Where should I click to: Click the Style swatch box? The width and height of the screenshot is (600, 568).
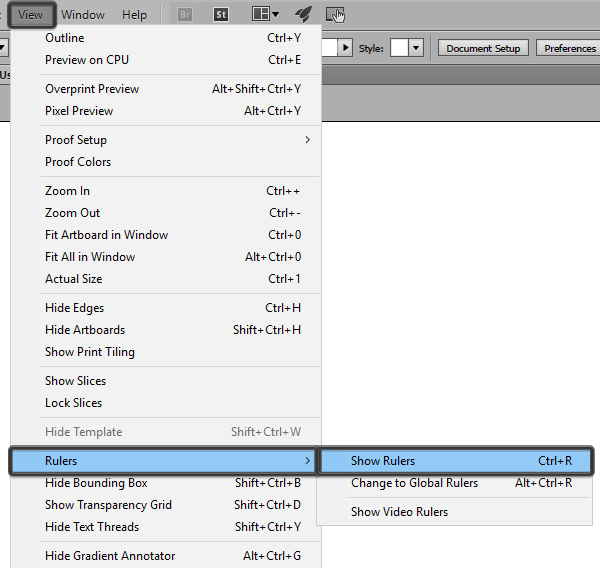pos(399,48)
